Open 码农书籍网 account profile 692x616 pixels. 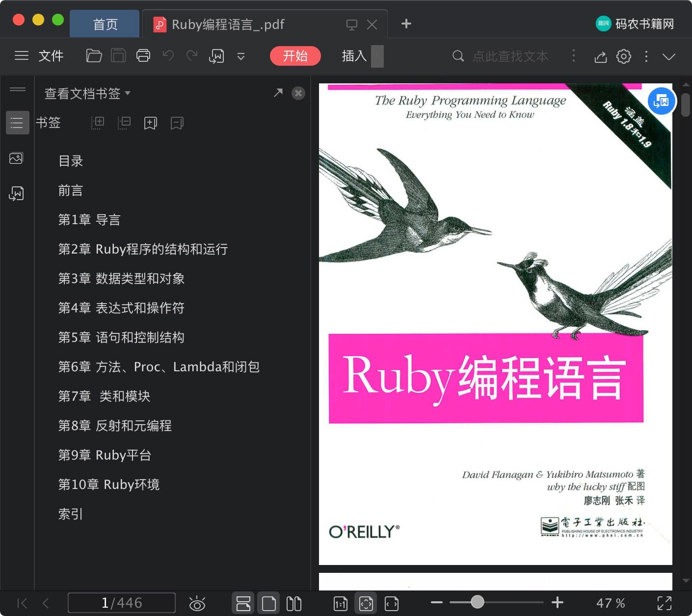[635, 24]
